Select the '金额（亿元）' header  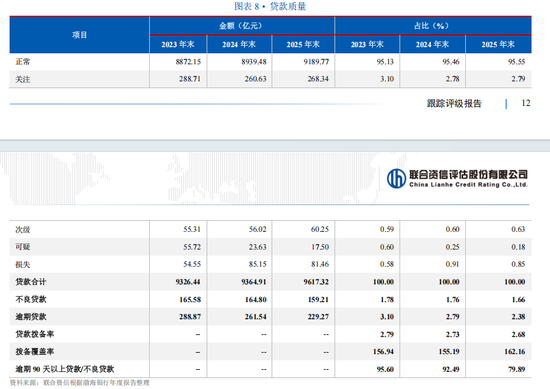(x=241, y=26)
